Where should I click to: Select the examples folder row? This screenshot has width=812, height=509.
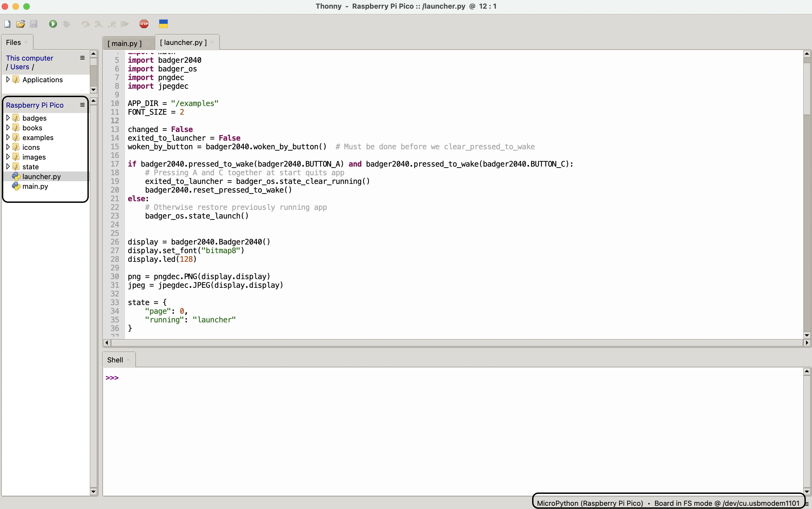pyautogui.click(x=46, y=137)
